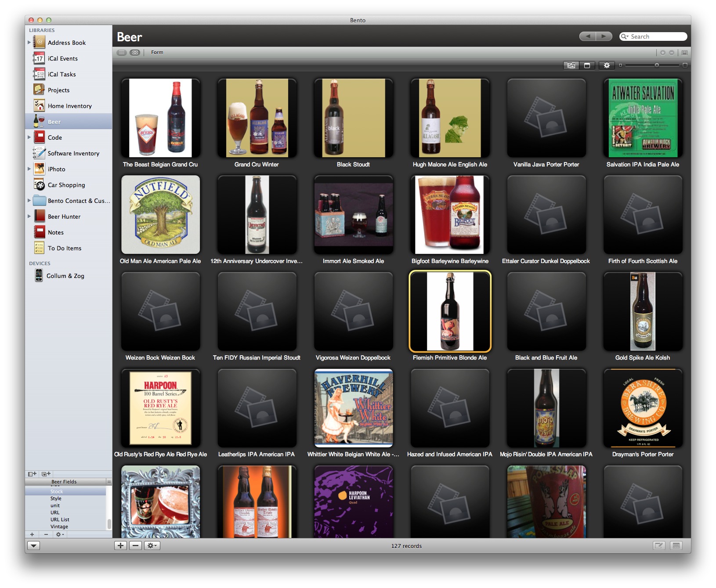Click small thumbnail size icon left of slider

620,65
